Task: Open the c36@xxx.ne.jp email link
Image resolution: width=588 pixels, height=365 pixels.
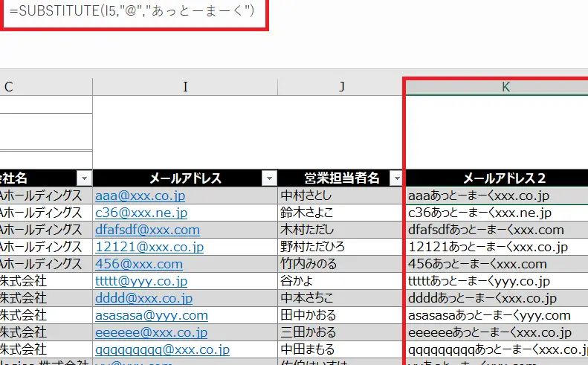Action: coord(139,213)
